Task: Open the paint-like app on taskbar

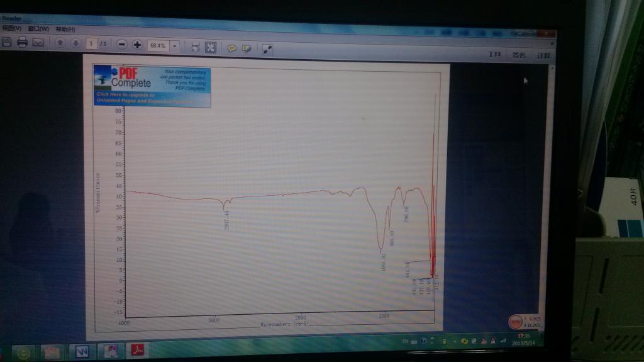Action: click(x=110, y=351)
